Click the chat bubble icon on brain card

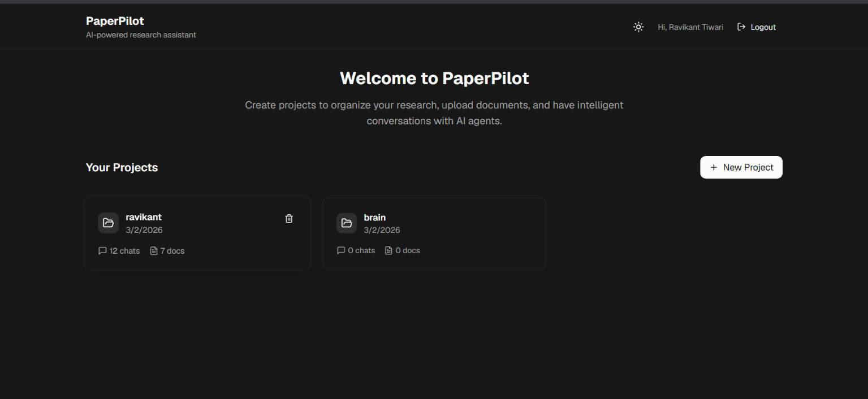(x=341, y=250)
